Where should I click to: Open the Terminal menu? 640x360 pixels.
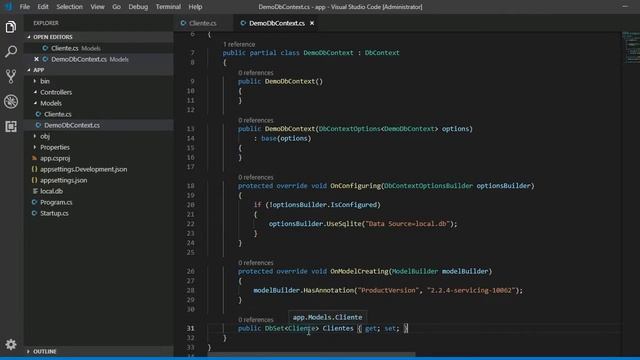tap(168, 7)
